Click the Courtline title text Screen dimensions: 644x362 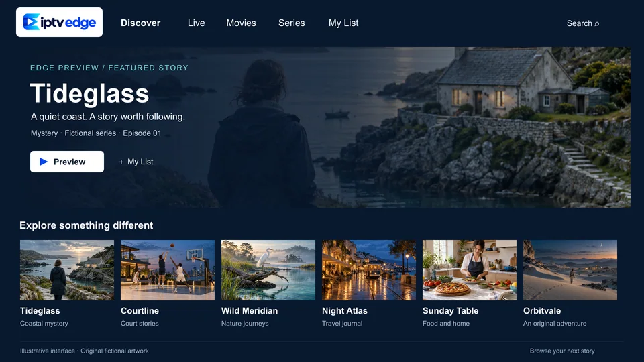pos(140,310)
